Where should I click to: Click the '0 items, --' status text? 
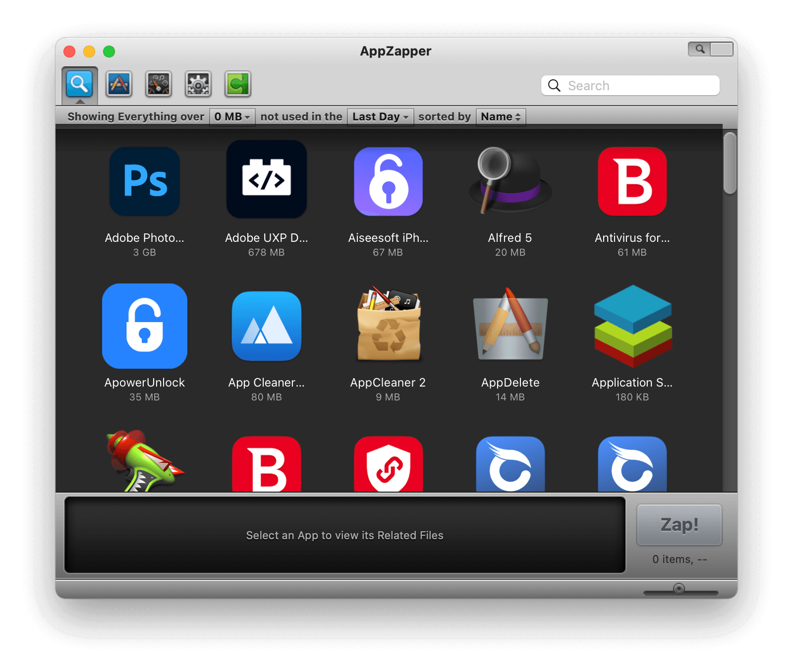(680, 560)
